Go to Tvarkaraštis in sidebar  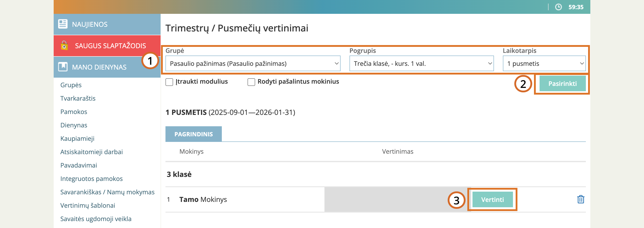click(x=78, y=98)
